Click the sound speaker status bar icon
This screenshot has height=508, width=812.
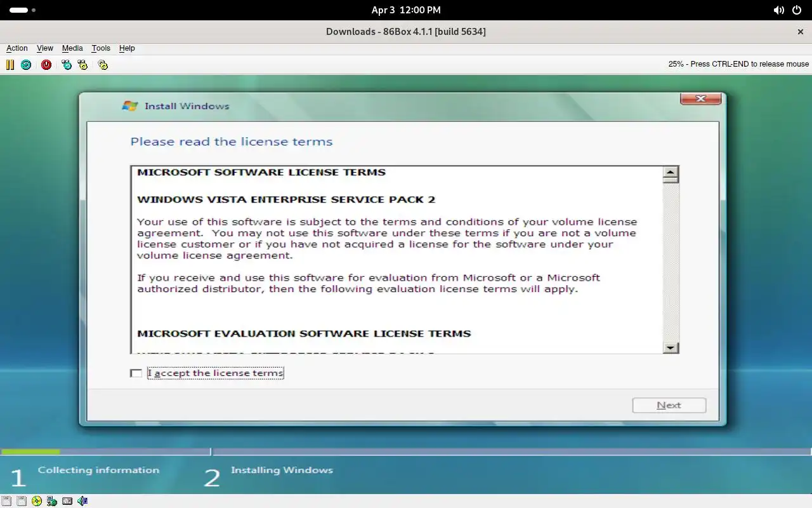coord(82,501)
